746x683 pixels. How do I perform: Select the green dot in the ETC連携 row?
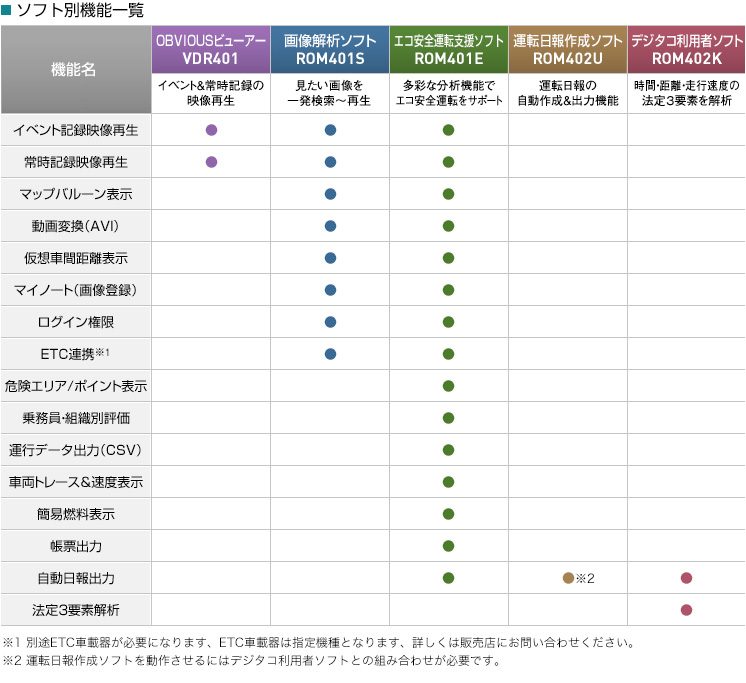(x=448, y=354)
